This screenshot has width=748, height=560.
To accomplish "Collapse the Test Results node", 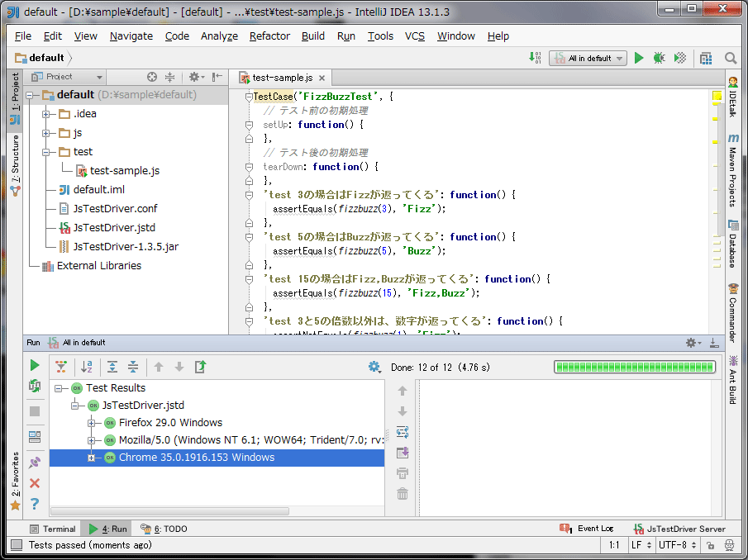I will (x=58, y=388).
